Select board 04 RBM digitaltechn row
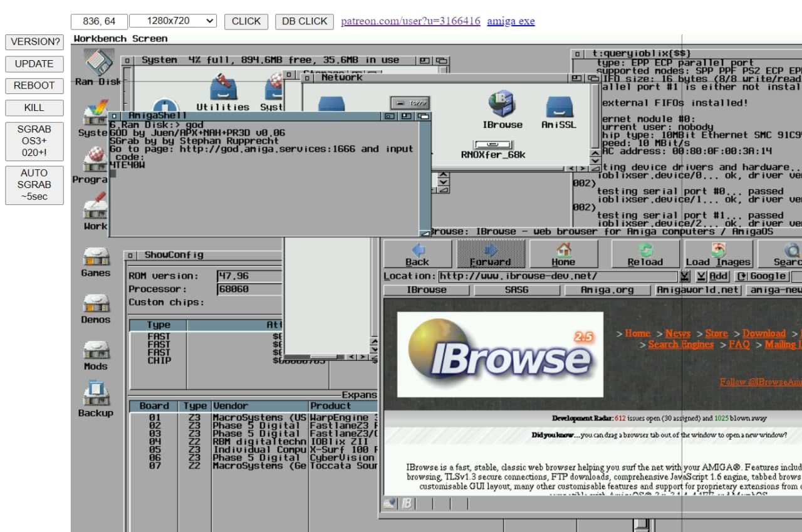 click(254, 442)
